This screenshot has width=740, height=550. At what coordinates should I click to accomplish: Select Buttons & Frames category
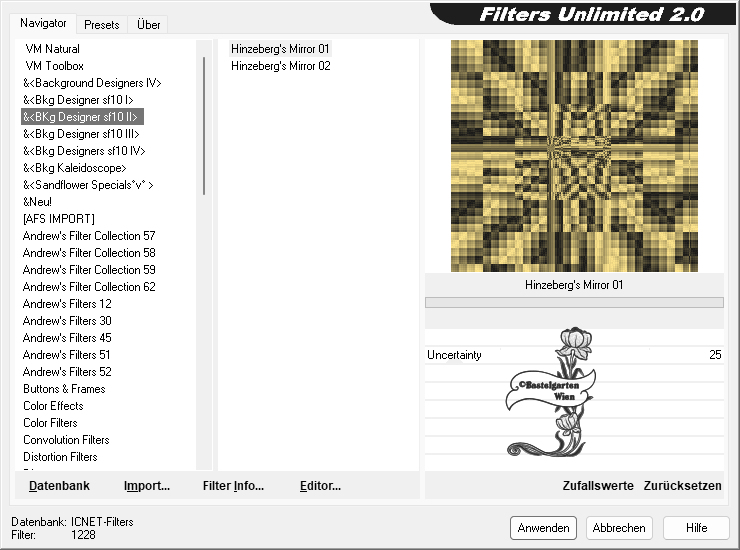coord(64,389)
